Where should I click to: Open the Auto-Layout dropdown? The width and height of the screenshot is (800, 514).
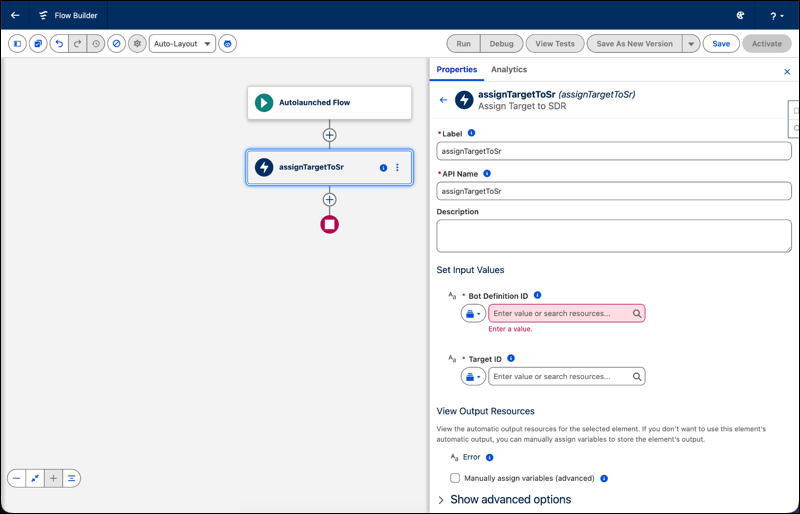[182, 44]
